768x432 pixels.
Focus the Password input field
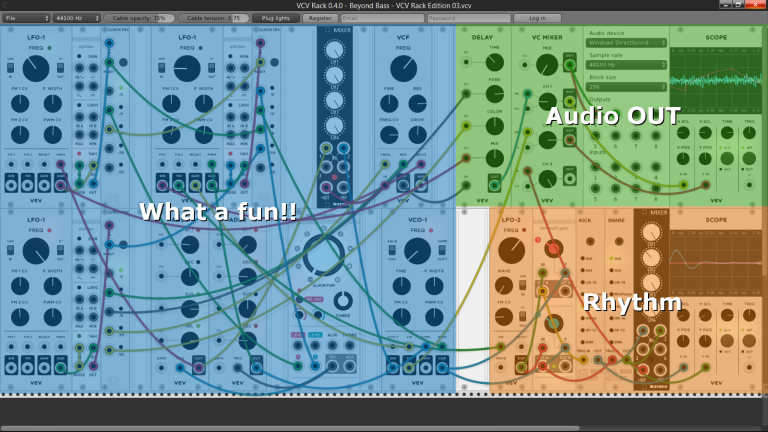pyautogui.click(x=469, y=18)
